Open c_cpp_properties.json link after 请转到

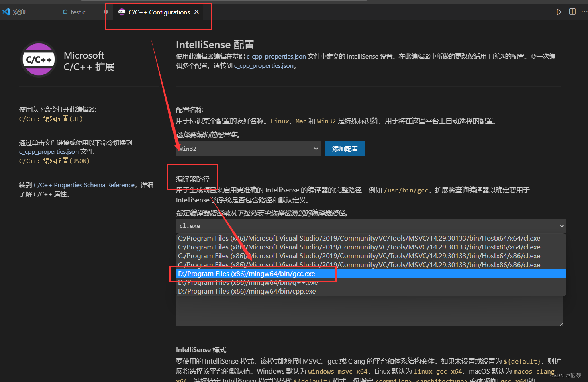[264, 66]
